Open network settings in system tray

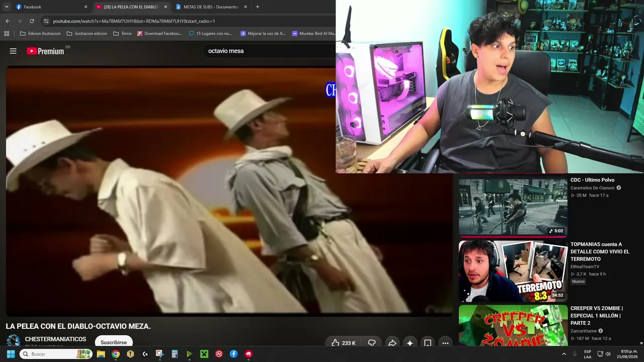coord(600,354)
